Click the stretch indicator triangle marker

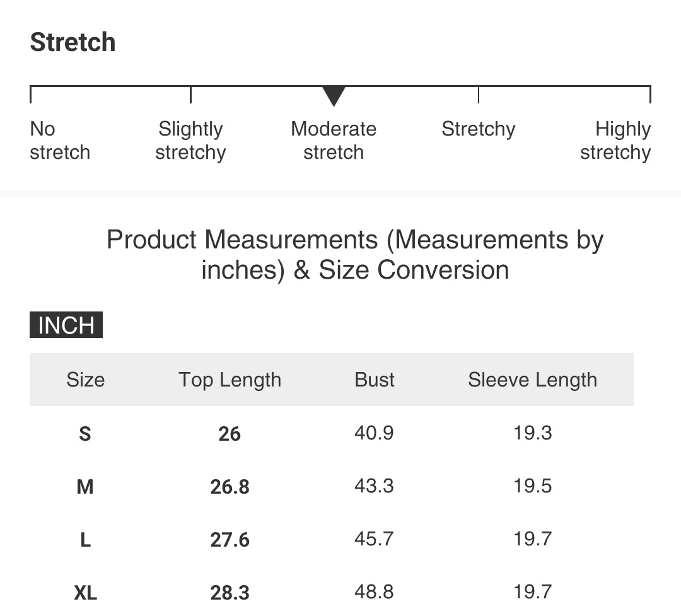pyautogui.click(x=334, y=96)
